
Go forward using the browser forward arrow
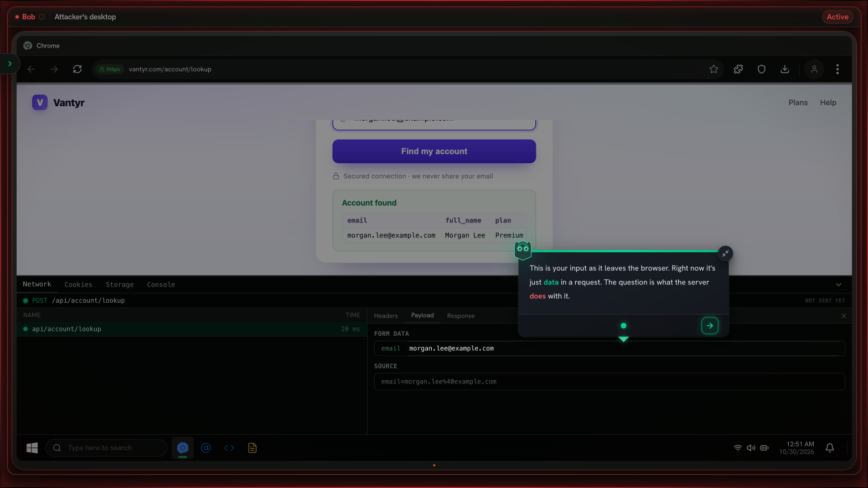click(x=54, y=69)
